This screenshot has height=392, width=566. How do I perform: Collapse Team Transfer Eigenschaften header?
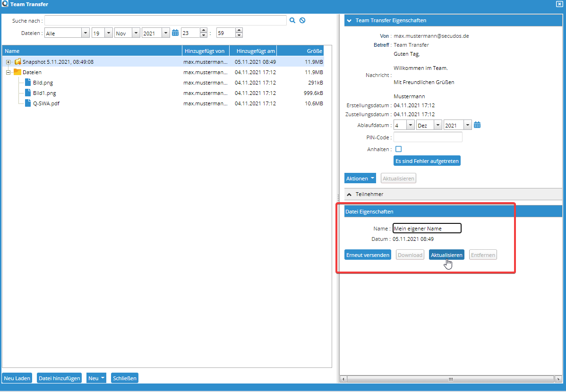350,20
